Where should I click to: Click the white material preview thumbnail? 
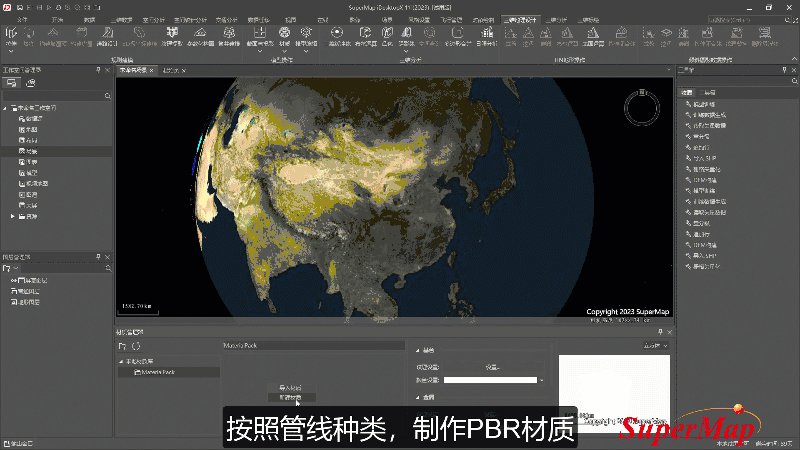pyautogui.click(x=614, y=394)
